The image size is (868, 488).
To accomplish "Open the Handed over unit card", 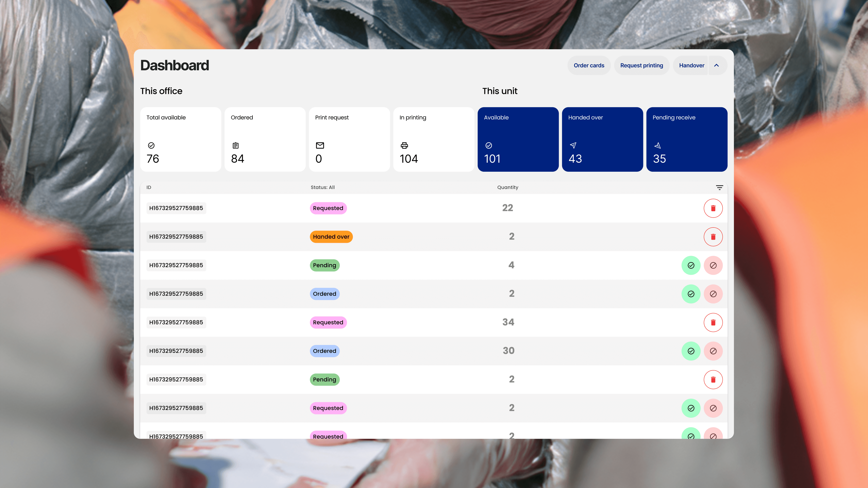I will coord(602,139).
